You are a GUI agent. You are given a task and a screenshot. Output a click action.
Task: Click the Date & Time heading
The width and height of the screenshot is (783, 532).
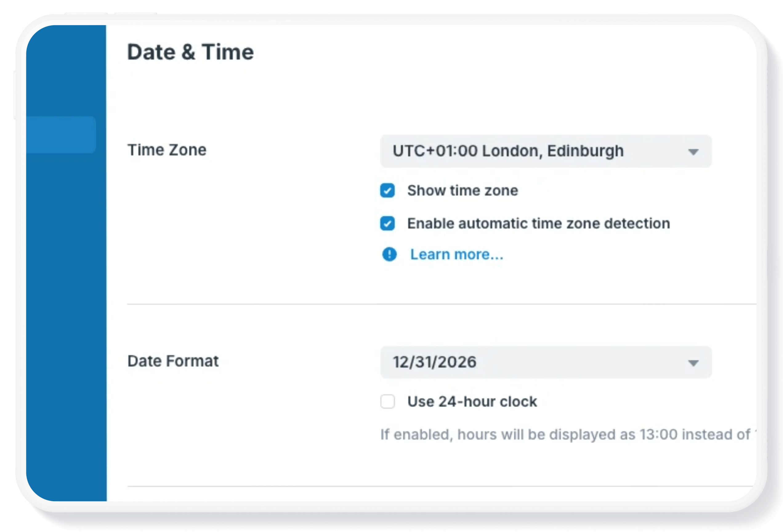[190, 52]
